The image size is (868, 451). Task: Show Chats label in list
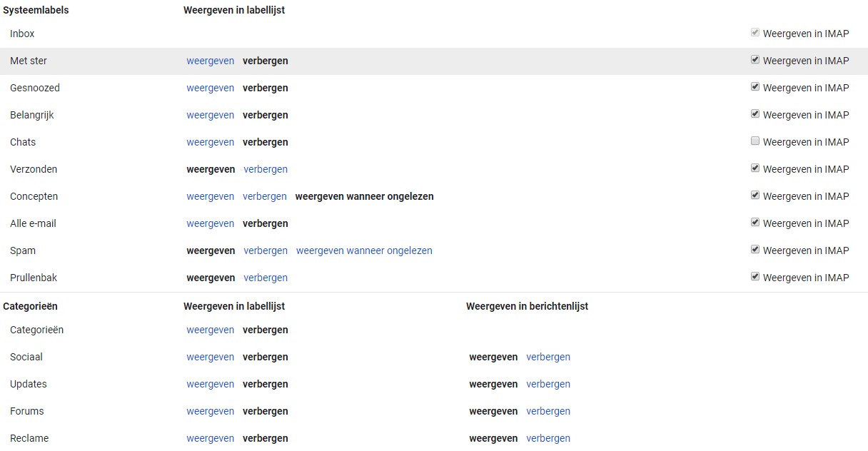[211, 142]
